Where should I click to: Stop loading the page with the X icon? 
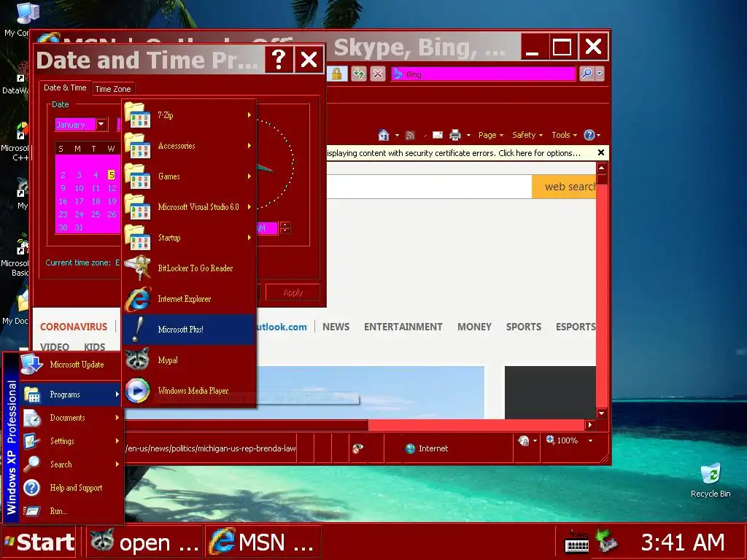pyautogui.click(x=378, y=74)
